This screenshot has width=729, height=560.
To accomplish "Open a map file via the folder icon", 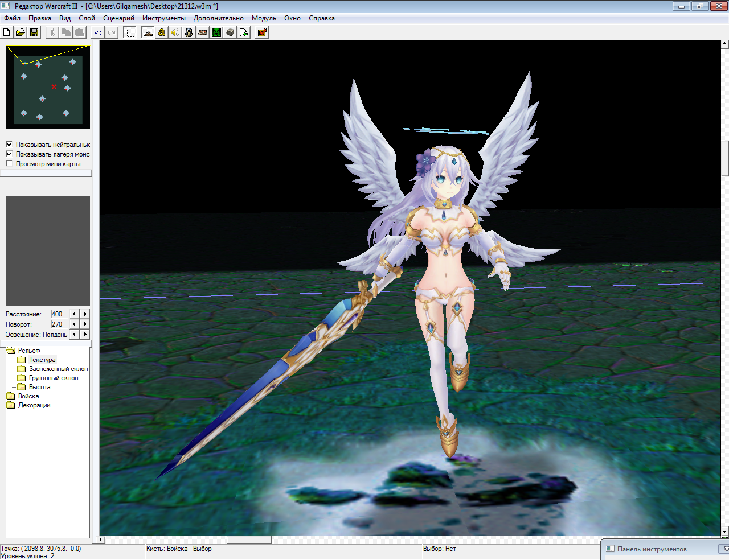I will pyautogui.click(x=21, y=32).
